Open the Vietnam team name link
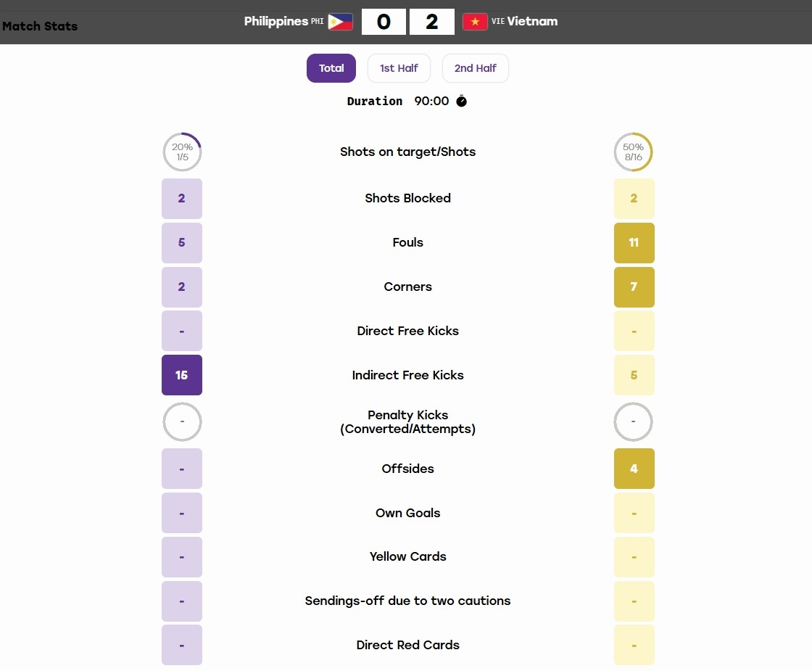 click(532, 21)
